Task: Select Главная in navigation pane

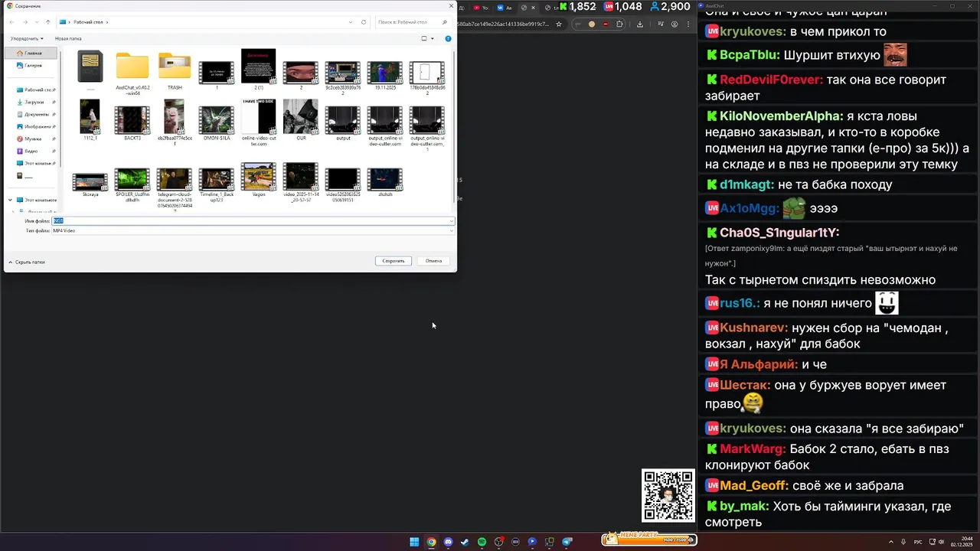Action: pos(32,53)
